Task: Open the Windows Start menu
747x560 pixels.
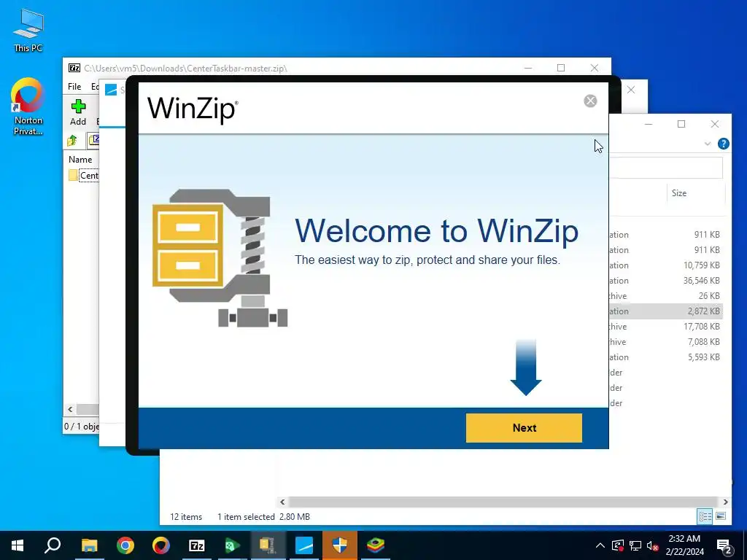Action: coord(18,545)
